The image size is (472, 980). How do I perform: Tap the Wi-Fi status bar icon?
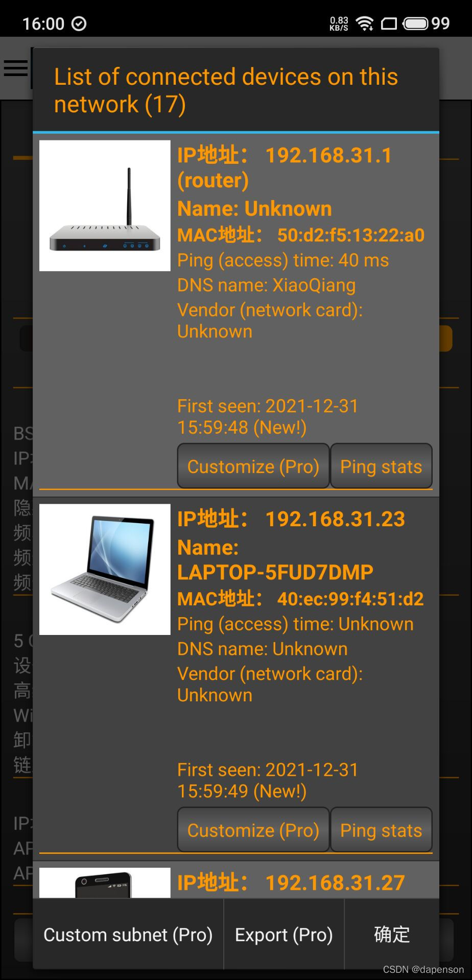click(365, 23)
